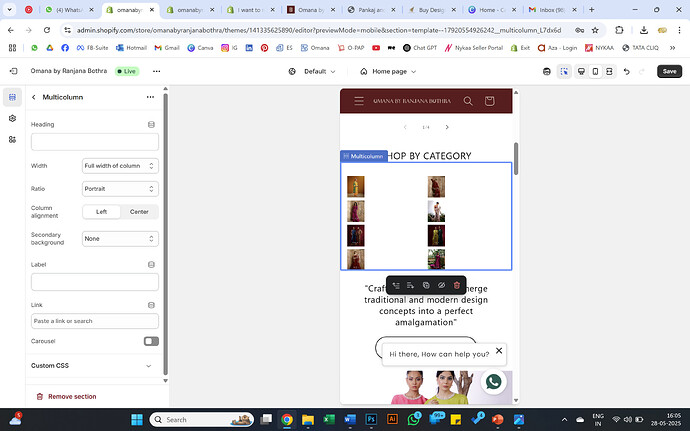Move Multicolumn section up from floating toolbar
690x431 pixels.
396,285
